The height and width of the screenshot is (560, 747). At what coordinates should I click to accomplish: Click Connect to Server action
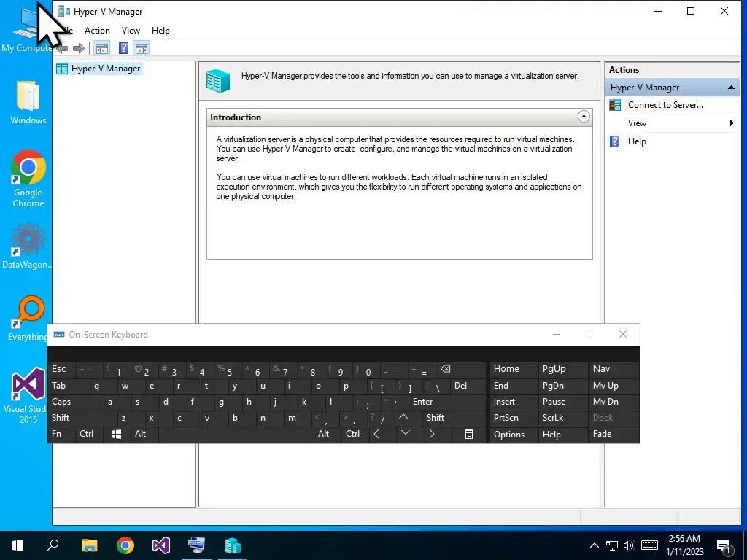click(x=665, y=105)
